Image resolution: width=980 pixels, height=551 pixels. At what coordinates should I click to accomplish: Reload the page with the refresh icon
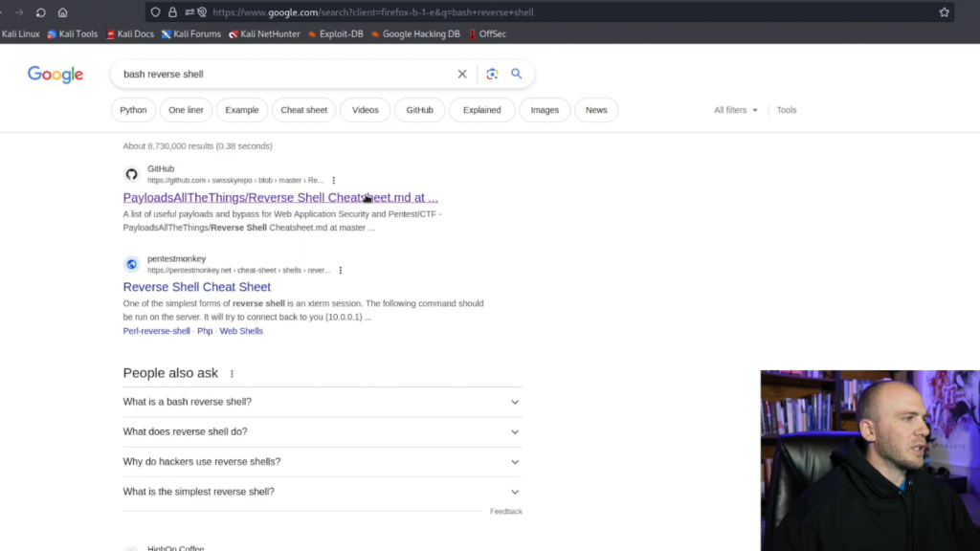tap(40, 11)
